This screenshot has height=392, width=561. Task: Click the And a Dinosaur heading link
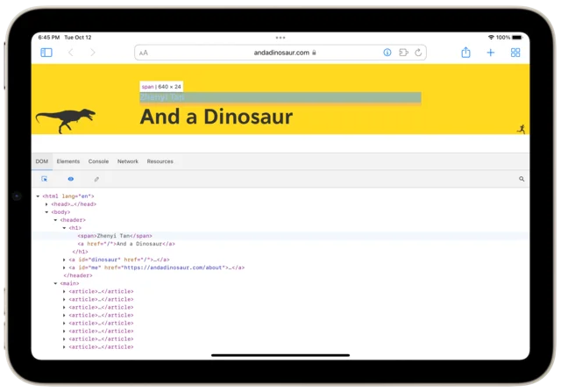tap(217, 117)
